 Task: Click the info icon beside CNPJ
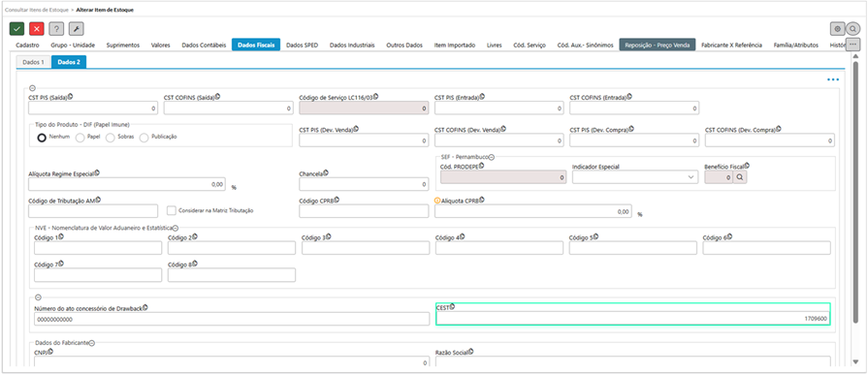[x=49, y=351]
